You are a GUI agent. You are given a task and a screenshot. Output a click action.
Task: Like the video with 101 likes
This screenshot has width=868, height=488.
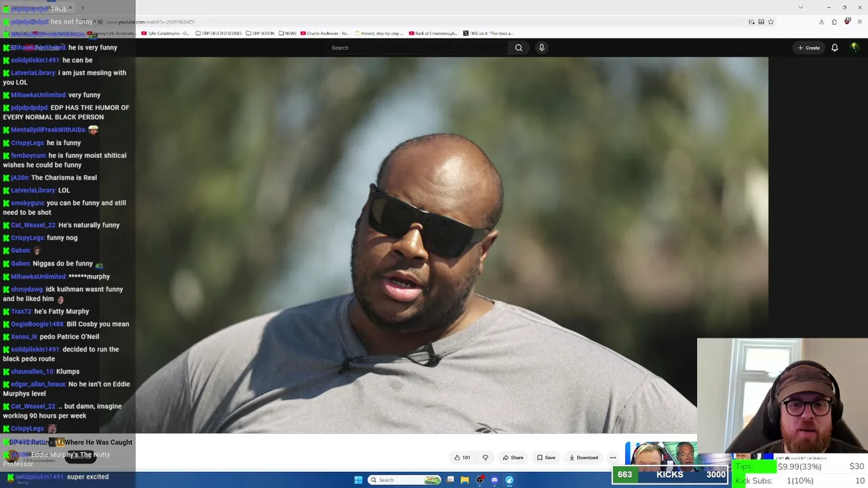tap(462, 457)
